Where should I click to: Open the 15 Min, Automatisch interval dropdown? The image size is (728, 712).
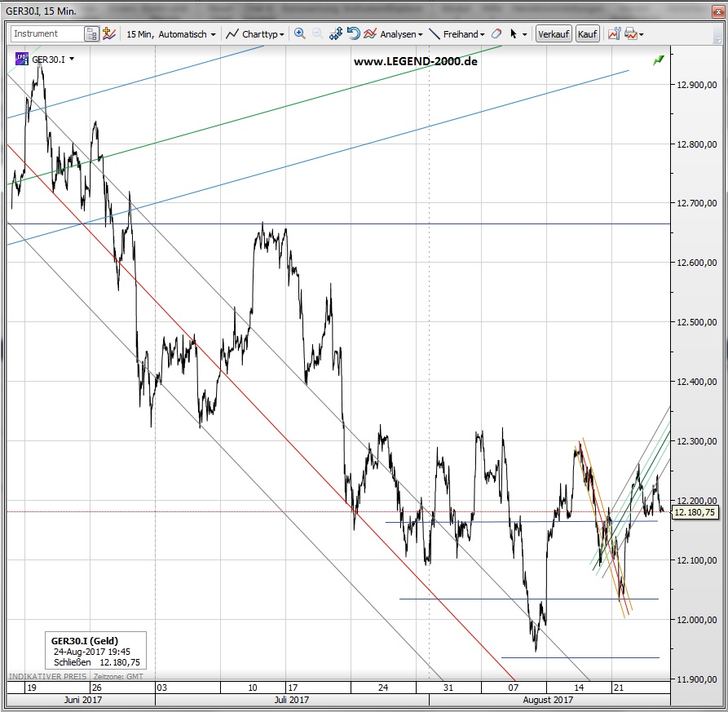(171, 34)
